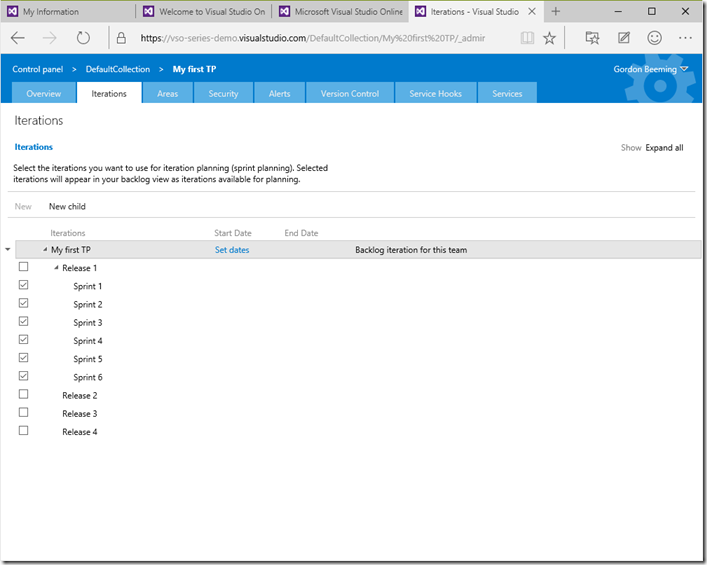The image size is (707, 565).
Task: Open the Service Hooks tab
Action: [436, 93]
